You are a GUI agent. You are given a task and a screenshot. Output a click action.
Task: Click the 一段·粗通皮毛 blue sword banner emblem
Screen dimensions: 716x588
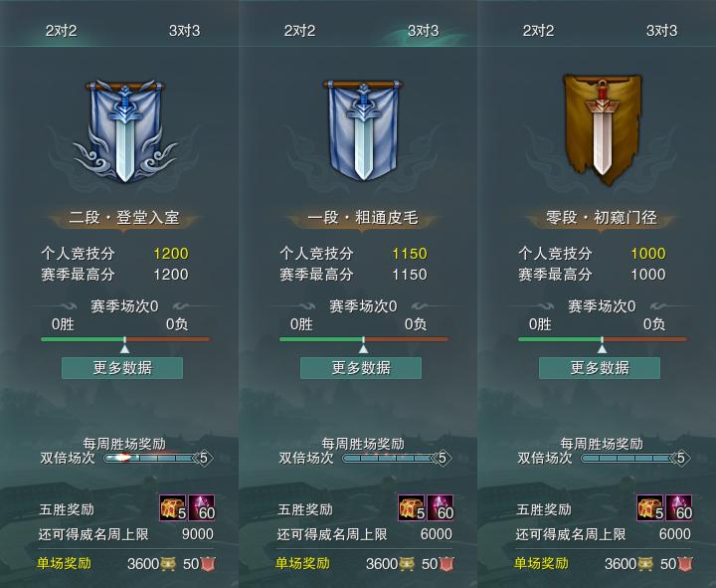[x=363, y=130]
